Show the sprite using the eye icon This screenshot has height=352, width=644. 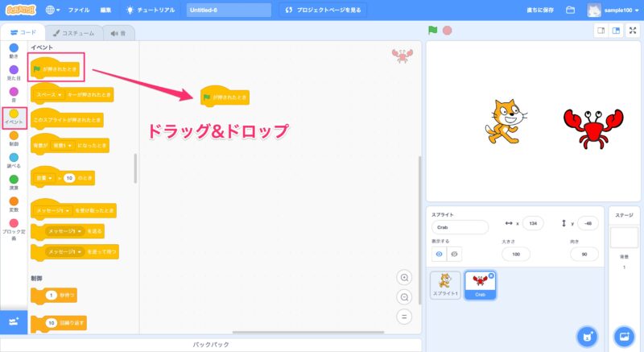pos(440,254)
